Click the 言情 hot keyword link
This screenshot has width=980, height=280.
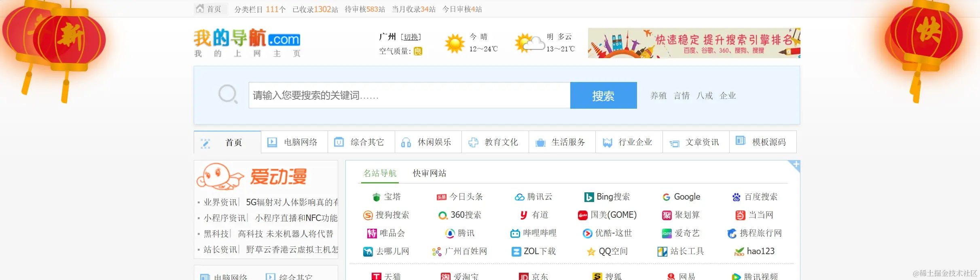click(x=682, y=96)
